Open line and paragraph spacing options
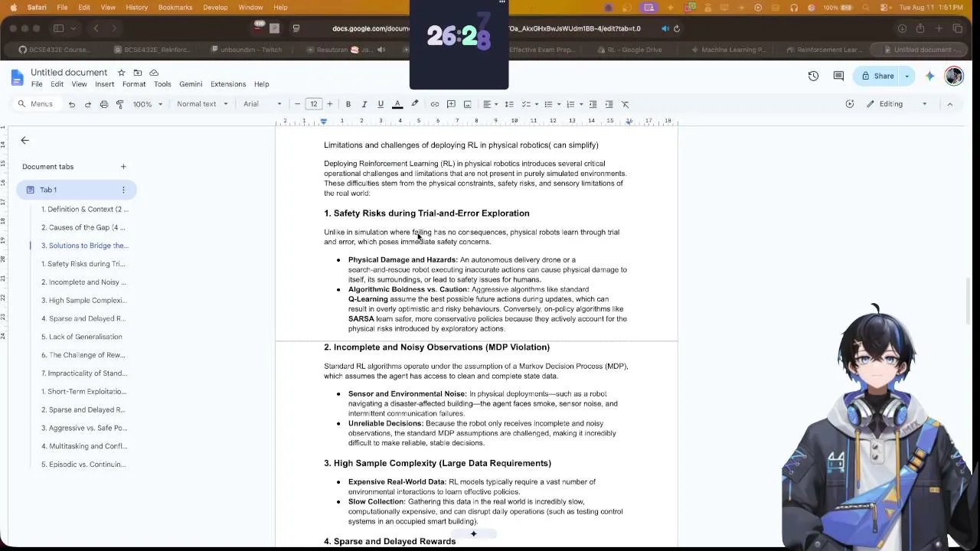Image resolution: width=980 pixels, height=551 pixels. pyautogui.click(x=509, y=104)
